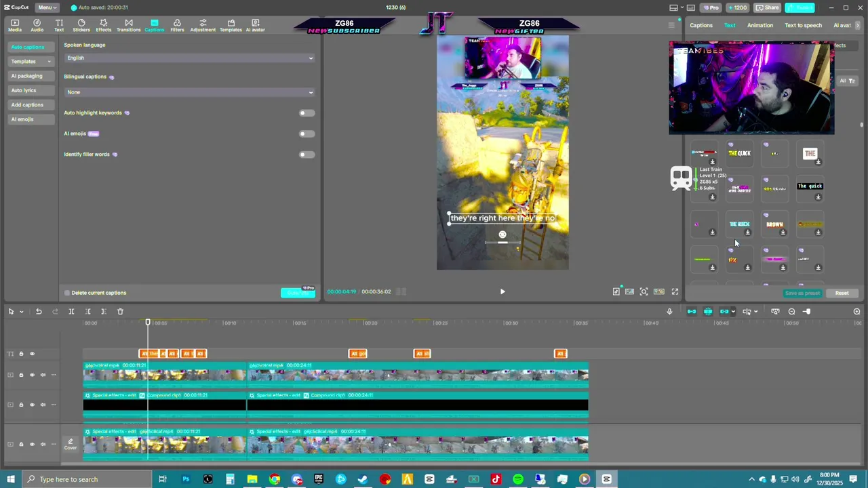Click the Redo arrow in timeline toolbar

click(x=55, y=311)
